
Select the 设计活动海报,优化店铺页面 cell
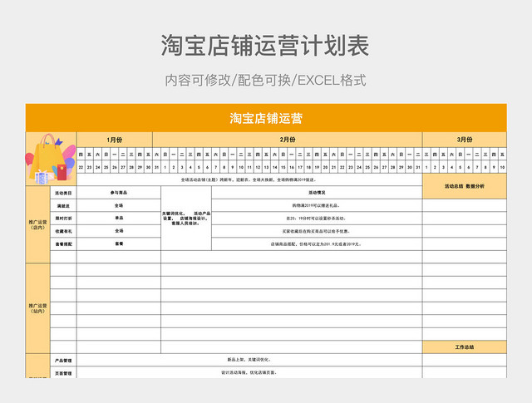pyautogui.click(x=249, y=372)
